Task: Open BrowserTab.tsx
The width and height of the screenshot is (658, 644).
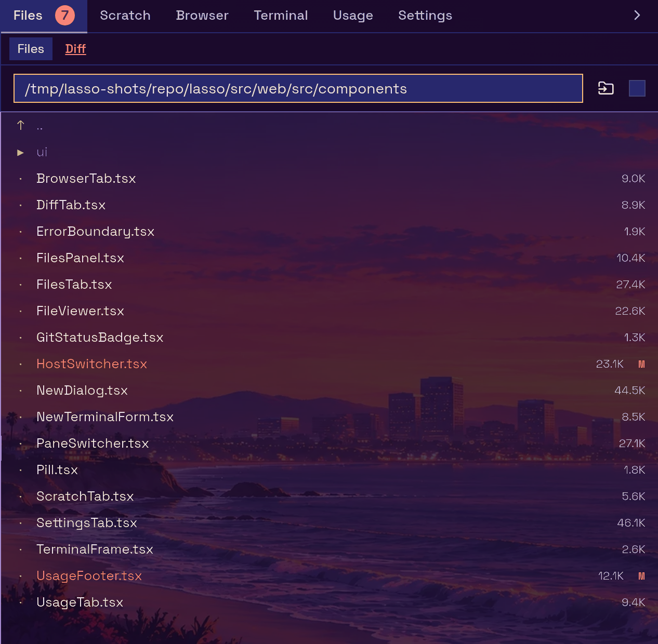Action: pos(329,179)
